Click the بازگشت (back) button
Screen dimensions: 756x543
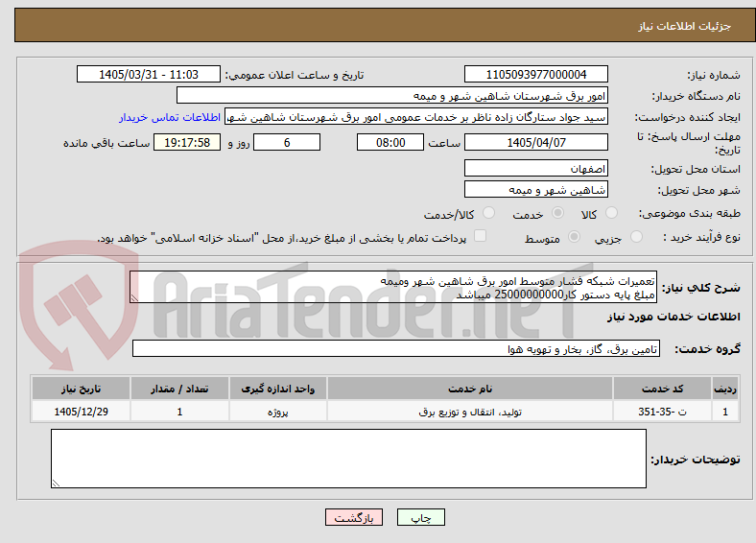pyautogui.click(x=354, y=517)
